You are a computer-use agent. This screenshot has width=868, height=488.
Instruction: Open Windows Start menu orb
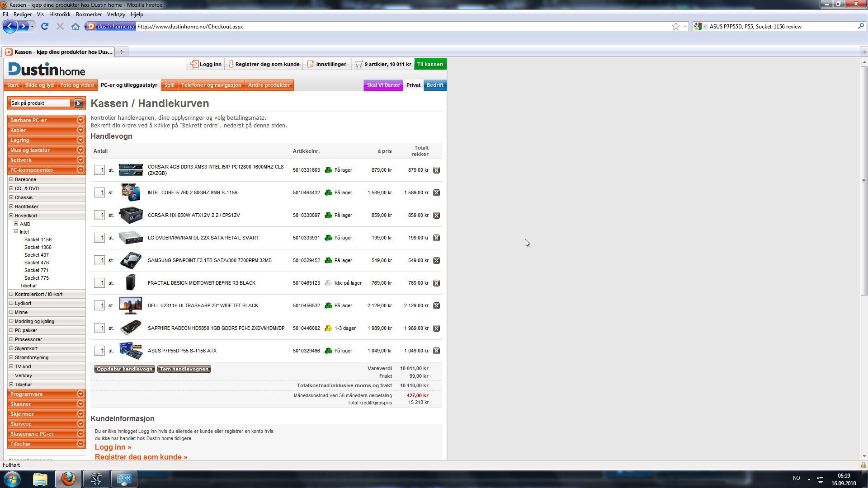pyautogui.click(x=12, y=479)
